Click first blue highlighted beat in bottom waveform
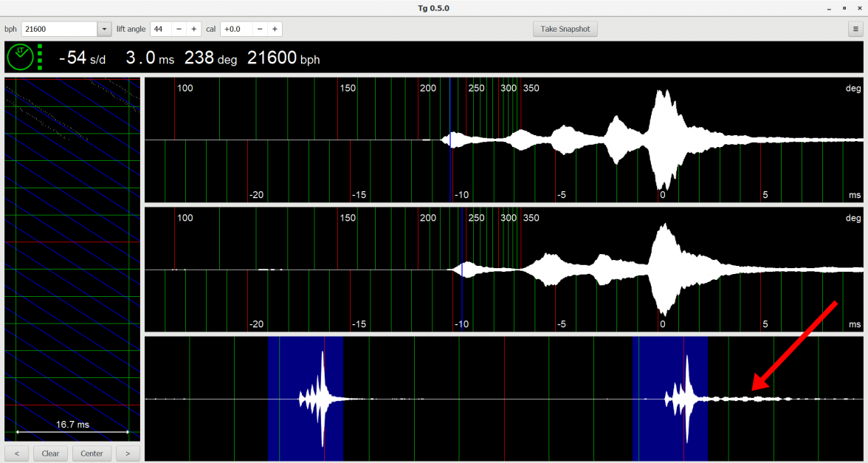 pos(306,399)
